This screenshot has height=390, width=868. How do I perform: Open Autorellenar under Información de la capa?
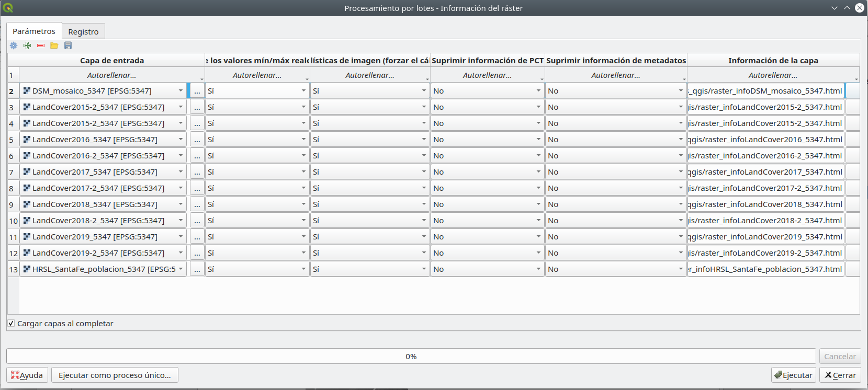773,75
